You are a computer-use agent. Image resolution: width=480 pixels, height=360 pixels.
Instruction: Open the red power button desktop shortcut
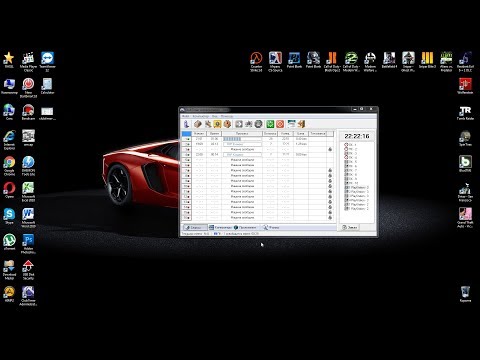pos(28,88)
